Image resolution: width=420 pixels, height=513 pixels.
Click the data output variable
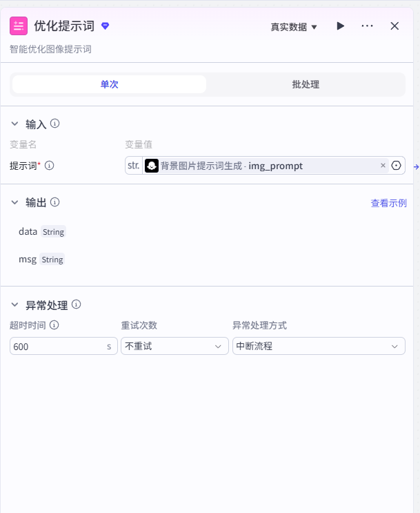point(28,231)
